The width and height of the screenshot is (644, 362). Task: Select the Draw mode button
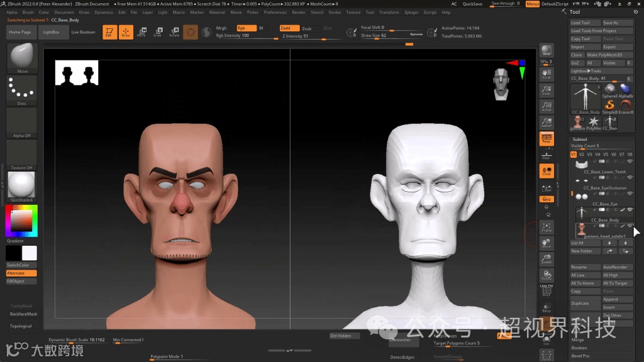coord(126,32)
